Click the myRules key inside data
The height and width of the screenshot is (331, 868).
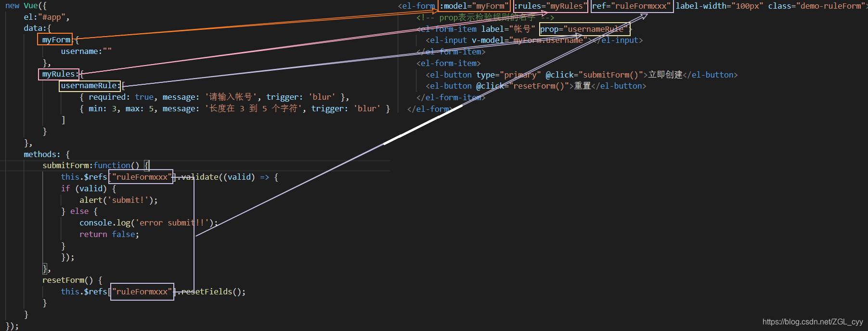[x=58, y=74]
